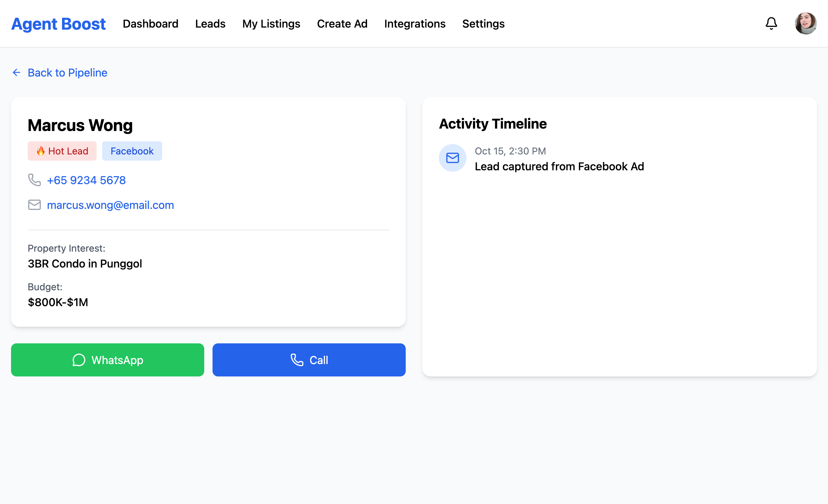Click the envelope icon beside the email
The height and width of the screenshot is (504, 828).
[34, 205]
